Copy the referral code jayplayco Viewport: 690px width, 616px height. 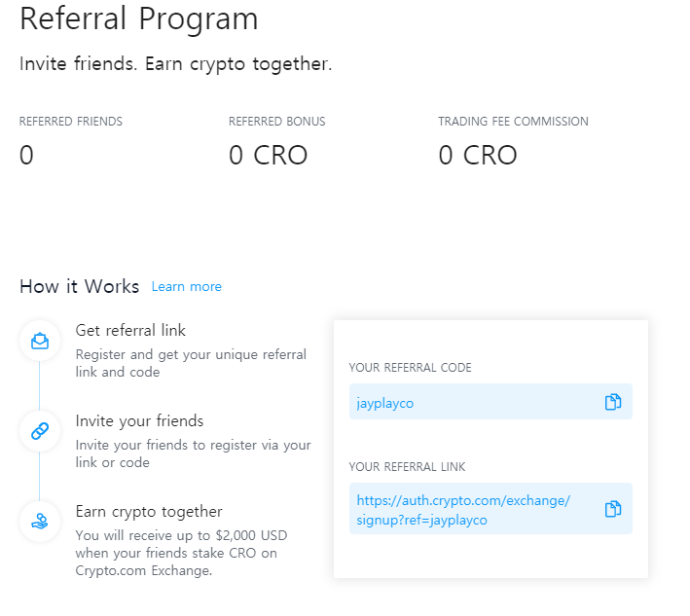(x=612, y=402)
